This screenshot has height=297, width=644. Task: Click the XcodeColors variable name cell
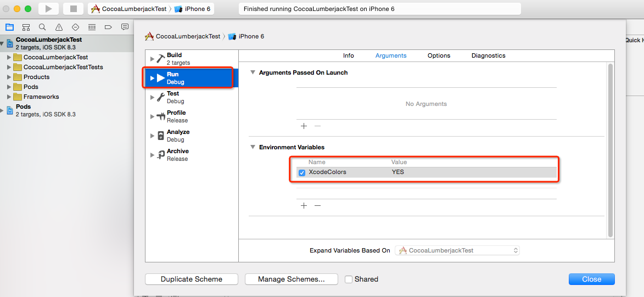point(327,172)
